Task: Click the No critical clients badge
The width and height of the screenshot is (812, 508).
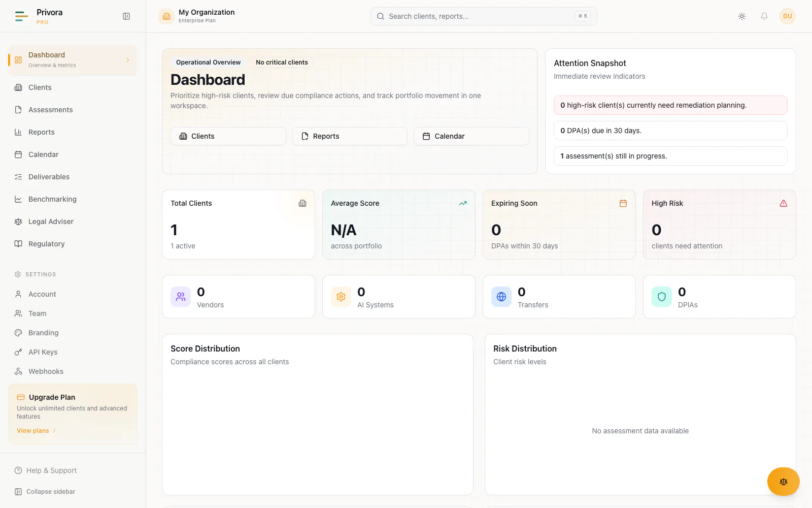Action: 282,62
